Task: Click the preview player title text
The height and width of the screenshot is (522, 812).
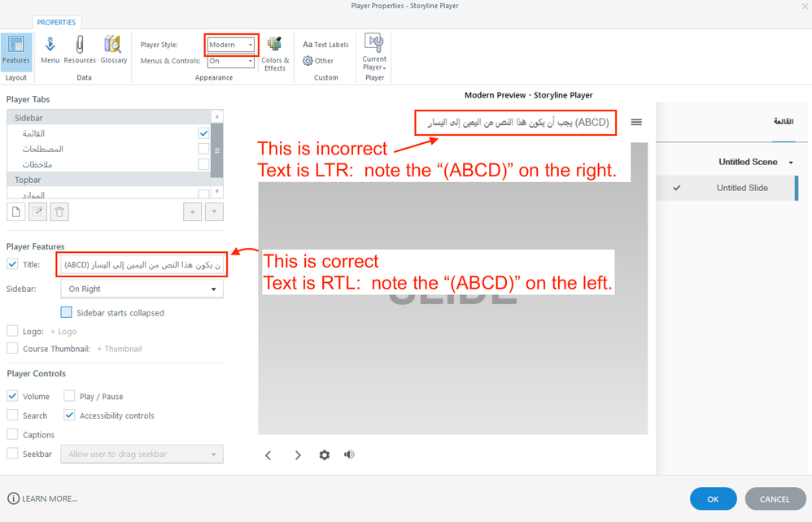Action: 517,122
